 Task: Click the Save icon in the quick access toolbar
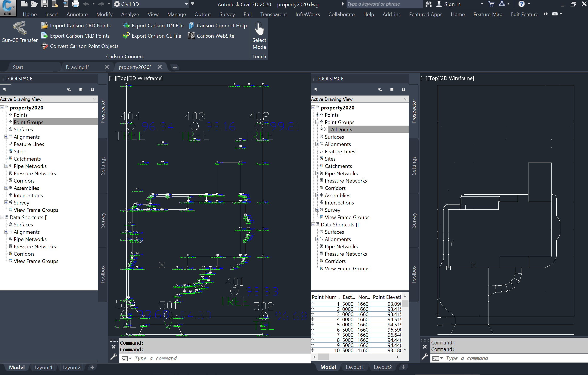coord(45,4)
